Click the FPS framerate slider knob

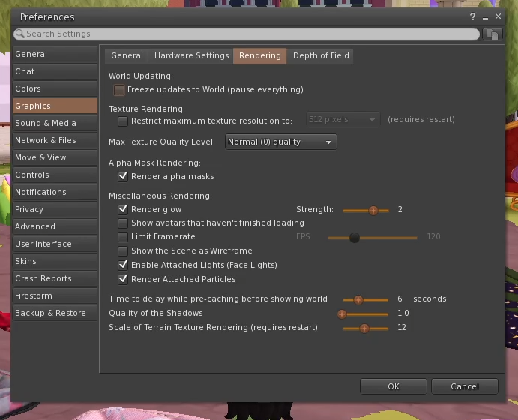tap(355, 238)
